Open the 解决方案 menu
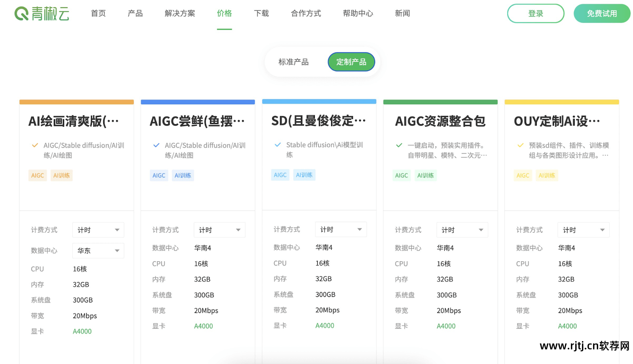This screenshot has width=633, height=364. 180,13
